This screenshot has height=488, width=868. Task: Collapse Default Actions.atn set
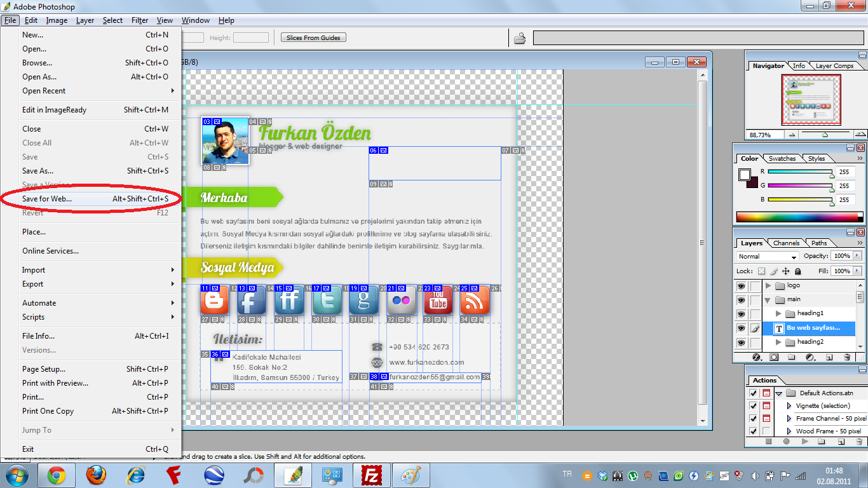(779, 393)
